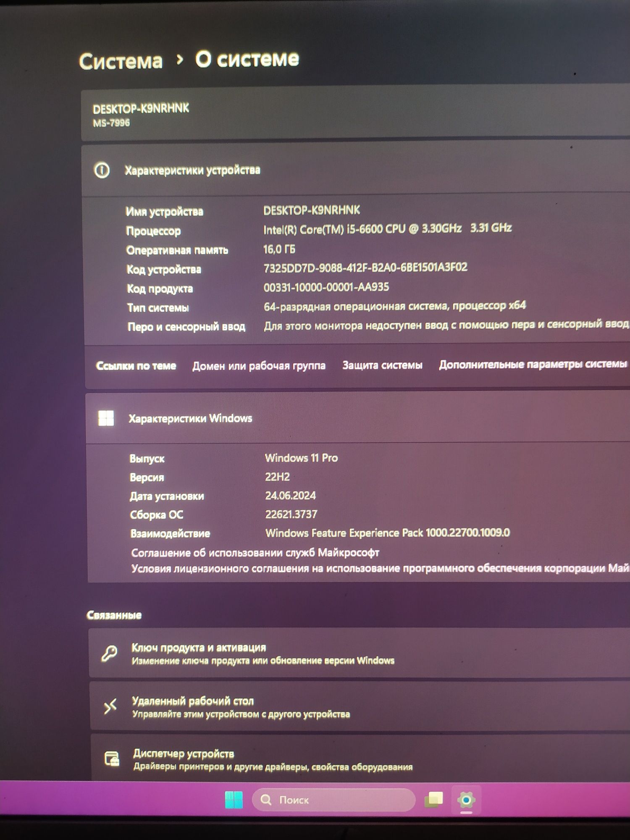Click the taskbar search box Поиск
The height and width of the screenshot is (840, 630).
[x=333, y=800]
